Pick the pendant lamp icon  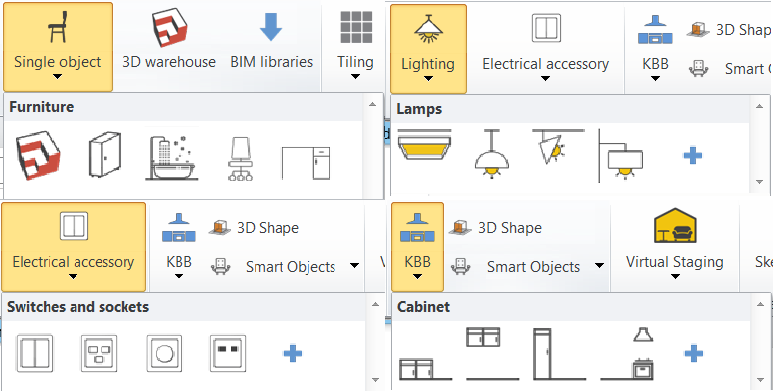[x=492, y=155]
